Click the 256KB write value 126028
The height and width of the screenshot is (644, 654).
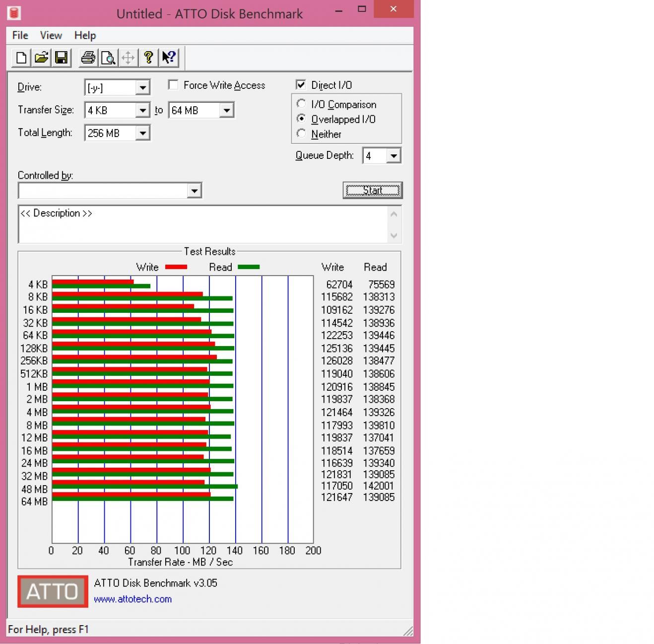coord(337,361)
